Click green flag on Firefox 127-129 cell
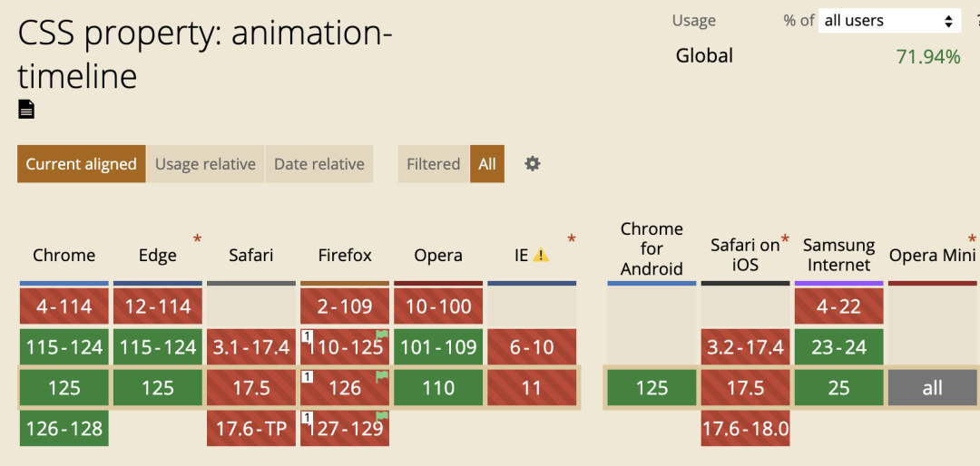 pyautogui.click(x=382, y=417)
